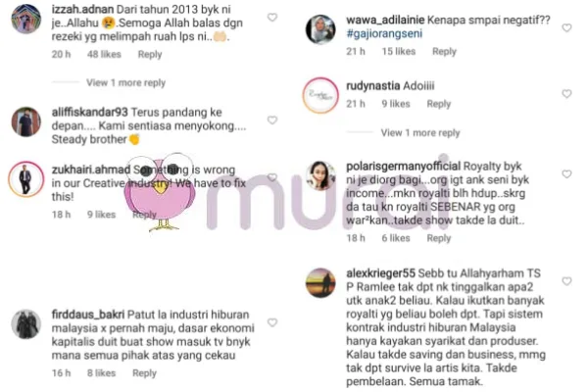This screenshot has height=392, width=588.
Task: Reply to wawa_adilainie's comment
Action: pyautogui.click(x=444, y=51)
